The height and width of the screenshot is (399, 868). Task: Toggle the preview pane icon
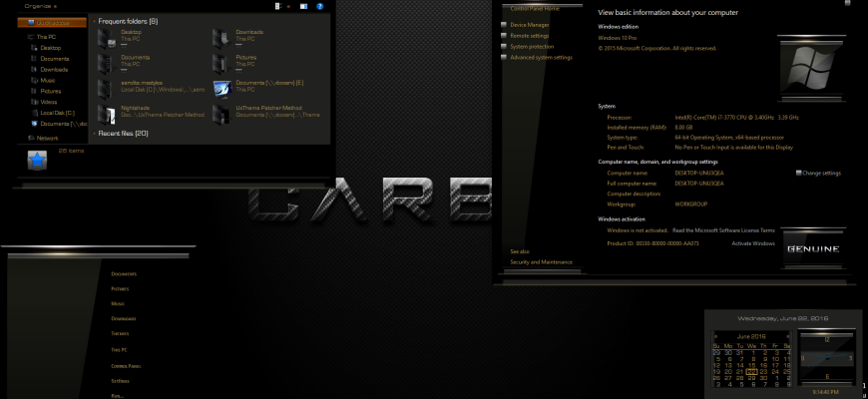click(303, 6)
